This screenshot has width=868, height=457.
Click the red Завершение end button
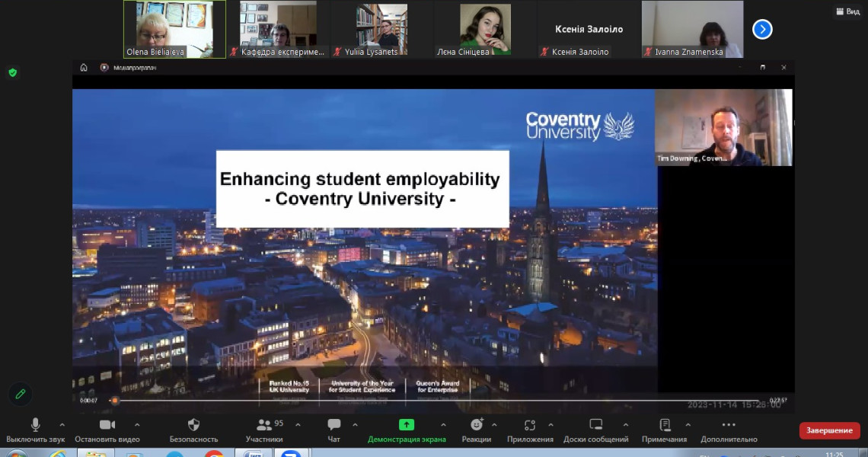click(829, 430)
